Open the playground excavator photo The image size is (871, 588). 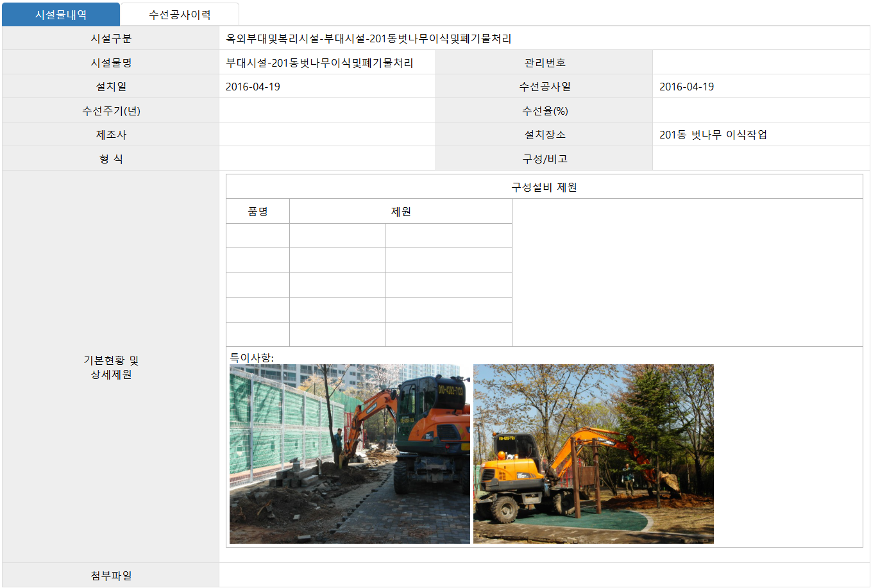tap(593, 454)
